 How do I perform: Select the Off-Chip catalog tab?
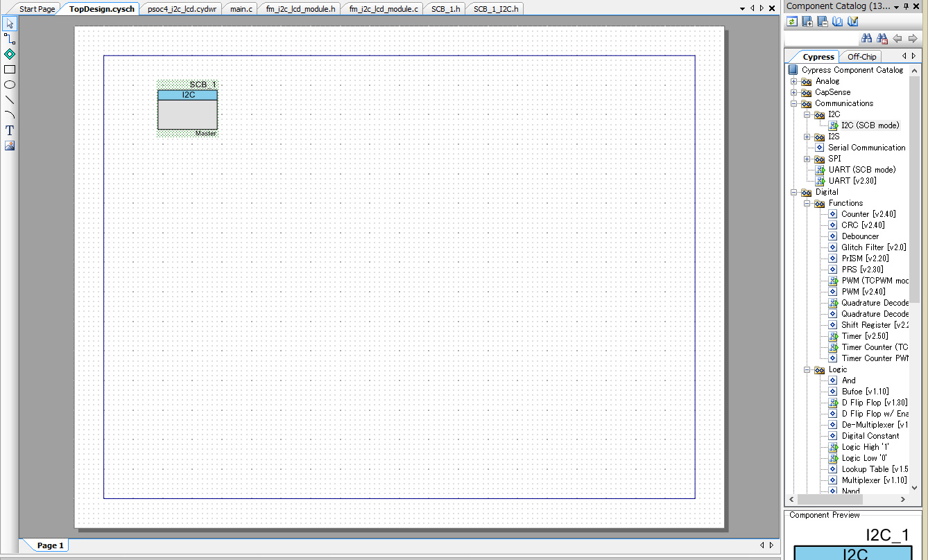(x=861, y=57)
